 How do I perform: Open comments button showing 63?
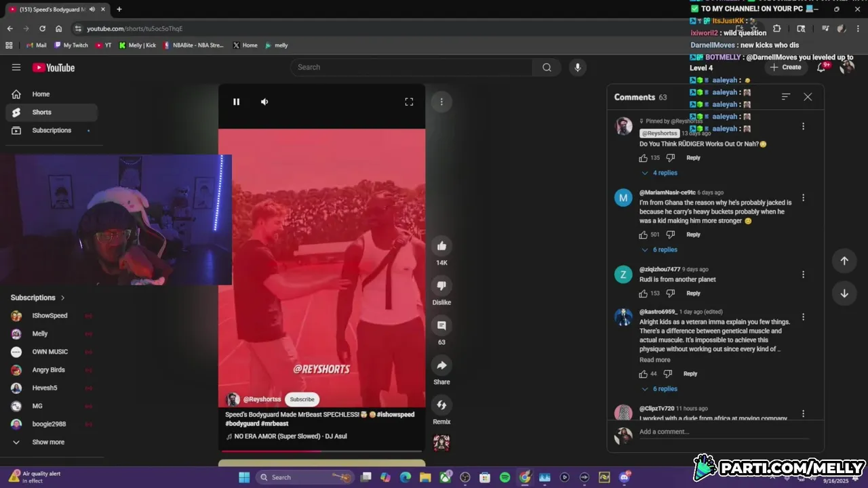[x=441, y=325]
